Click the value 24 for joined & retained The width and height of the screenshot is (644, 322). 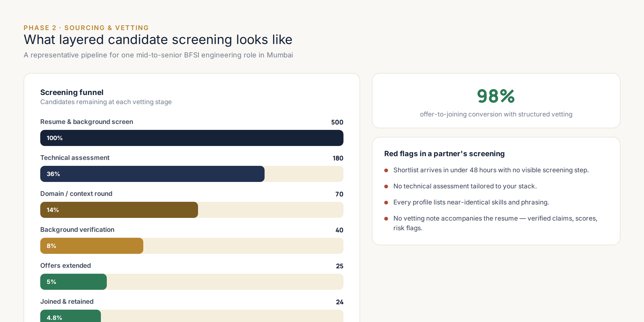tap(339, 302)
